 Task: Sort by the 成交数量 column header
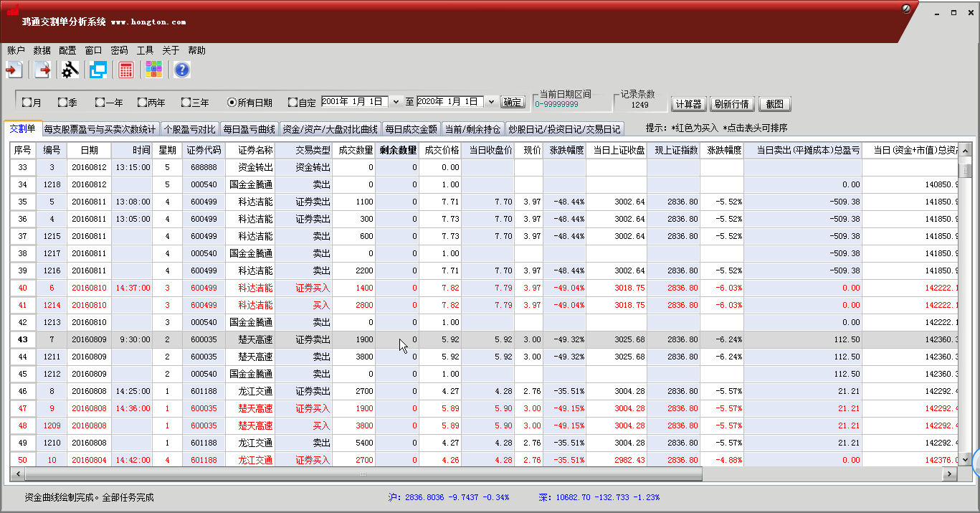[354, 150]
